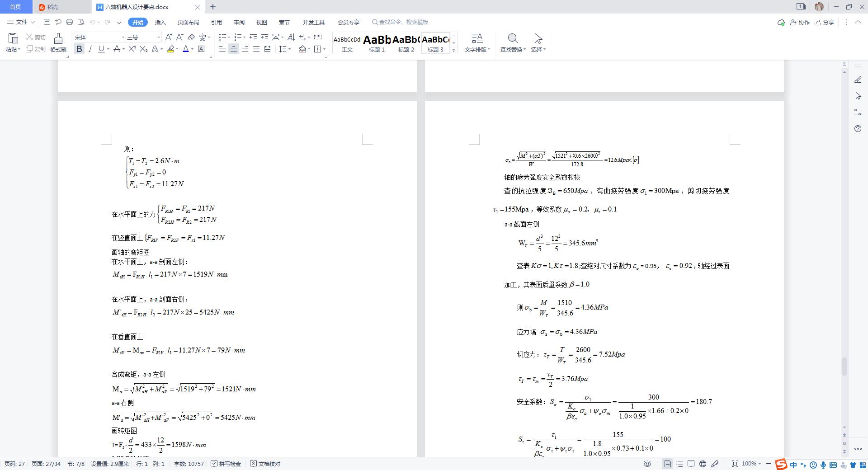Open Find and Replace magnifier
The width and height of the screenshot is (868, 470).
(513, 38)
